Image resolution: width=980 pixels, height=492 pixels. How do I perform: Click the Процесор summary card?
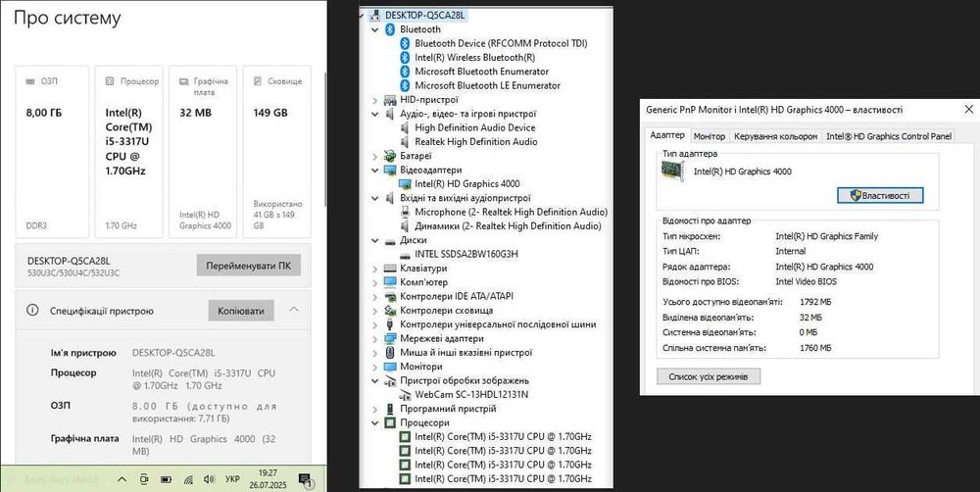(128, 152)
